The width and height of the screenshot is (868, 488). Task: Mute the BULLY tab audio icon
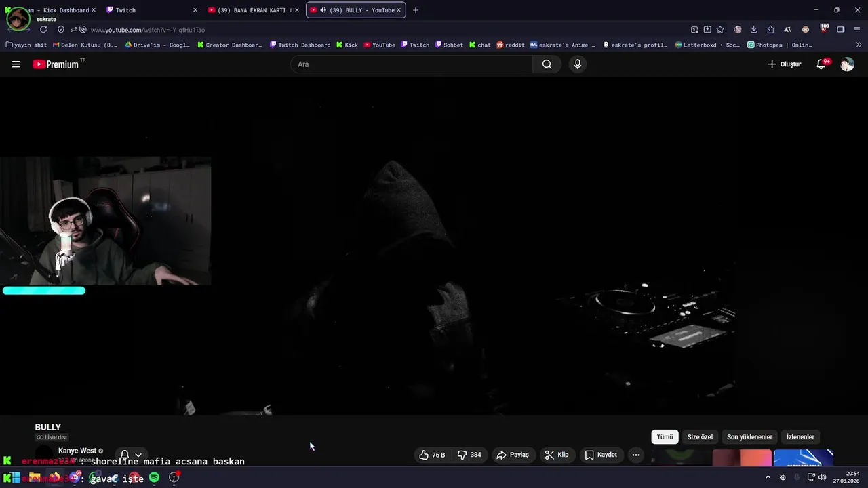pyautogui.click(x=323, y=10)
